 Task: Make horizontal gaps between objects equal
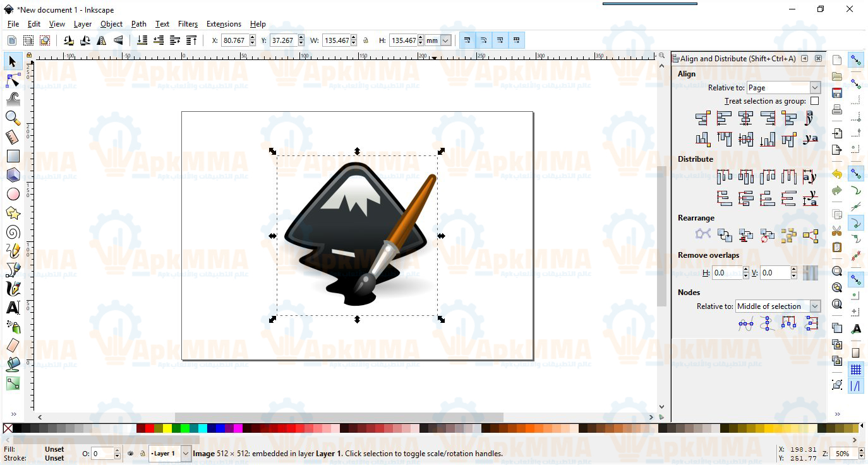point(789,176)
